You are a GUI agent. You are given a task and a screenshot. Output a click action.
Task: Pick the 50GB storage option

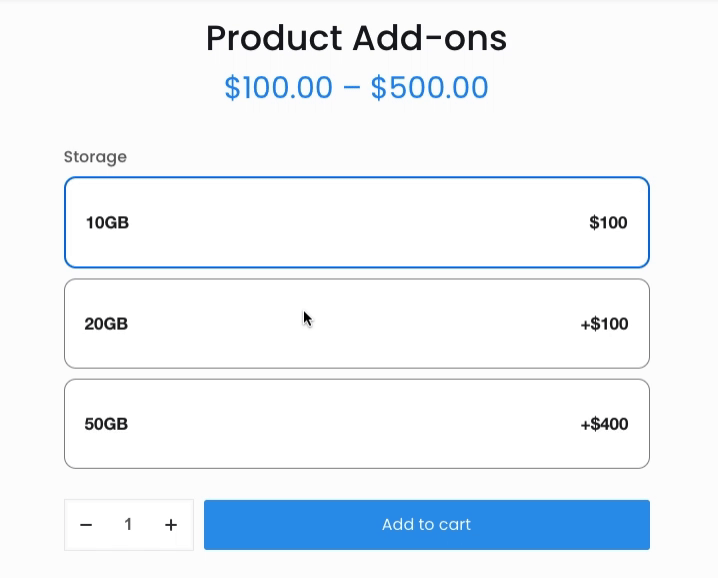coord(356,424)
